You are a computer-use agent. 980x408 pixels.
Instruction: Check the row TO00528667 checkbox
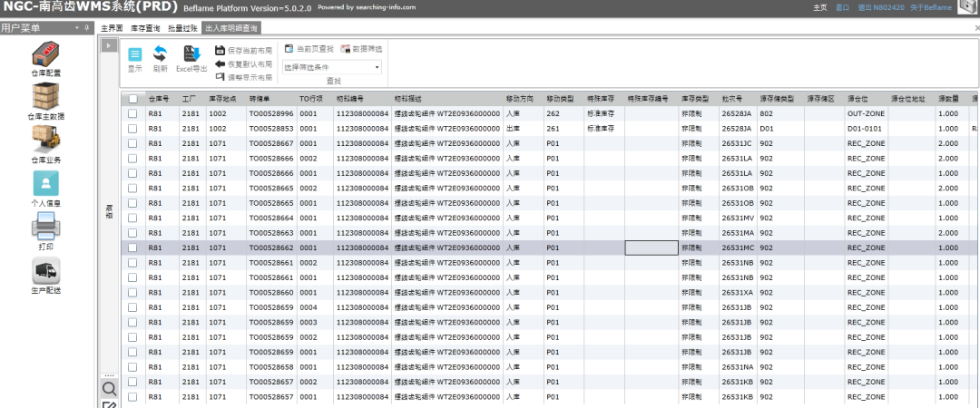132,143
